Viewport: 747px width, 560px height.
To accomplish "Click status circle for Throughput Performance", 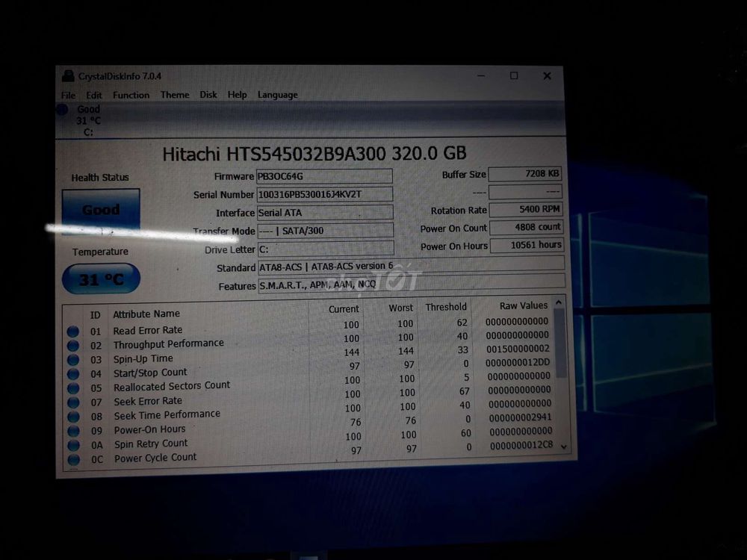I will click(73, 345).
